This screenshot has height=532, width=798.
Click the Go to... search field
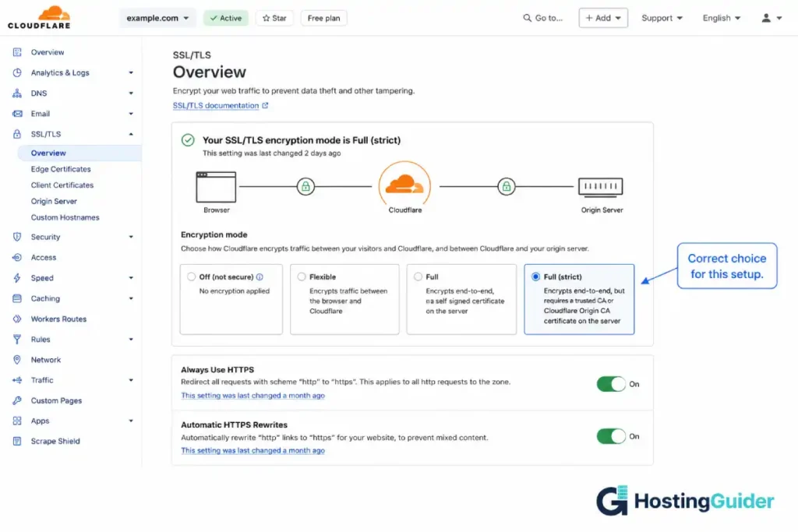coord(543,18)
